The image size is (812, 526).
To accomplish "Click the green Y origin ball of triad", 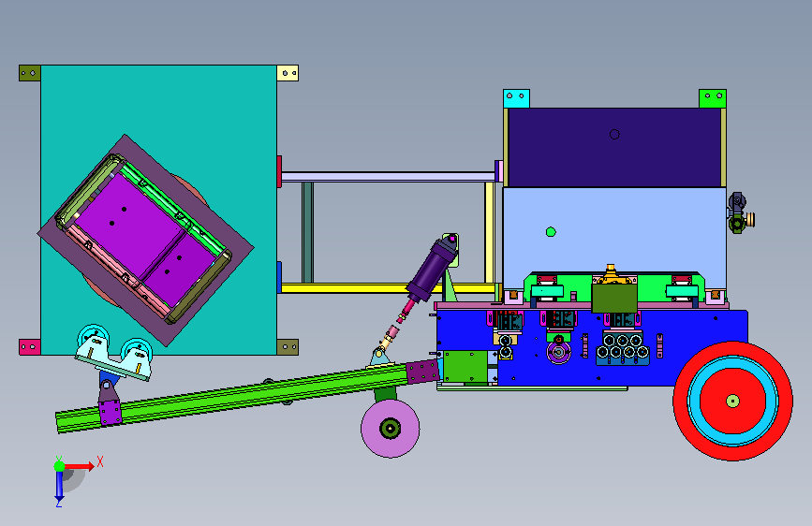I will [59, 466].
